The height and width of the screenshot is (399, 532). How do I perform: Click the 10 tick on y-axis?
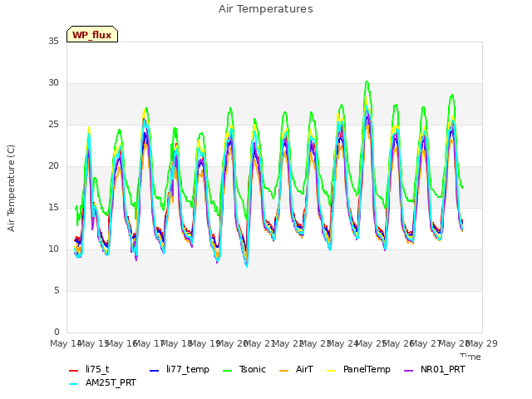pyautogui.click(x=53, y=249)
